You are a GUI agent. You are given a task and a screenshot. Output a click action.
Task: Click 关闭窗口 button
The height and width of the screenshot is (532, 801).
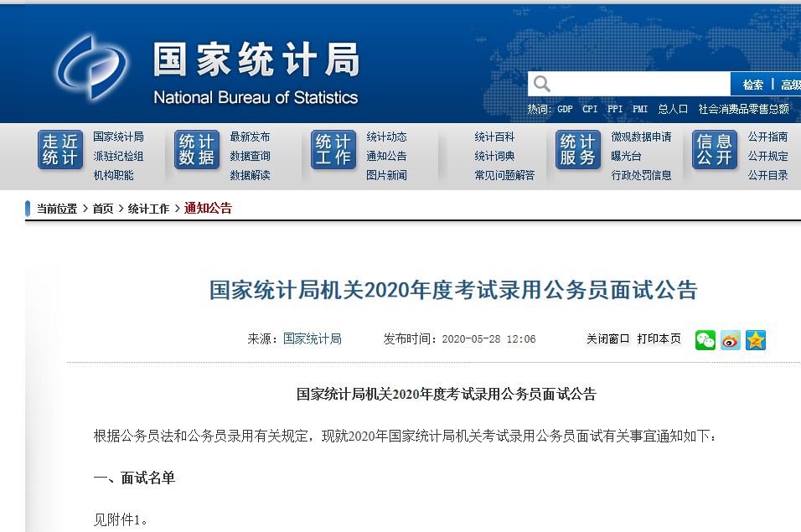pos(608,339)
